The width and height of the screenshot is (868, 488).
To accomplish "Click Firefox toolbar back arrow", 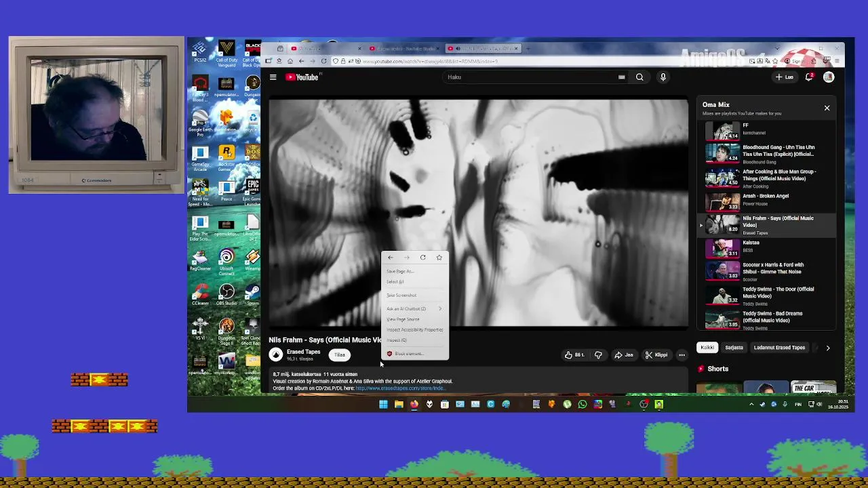I will 301,61.
